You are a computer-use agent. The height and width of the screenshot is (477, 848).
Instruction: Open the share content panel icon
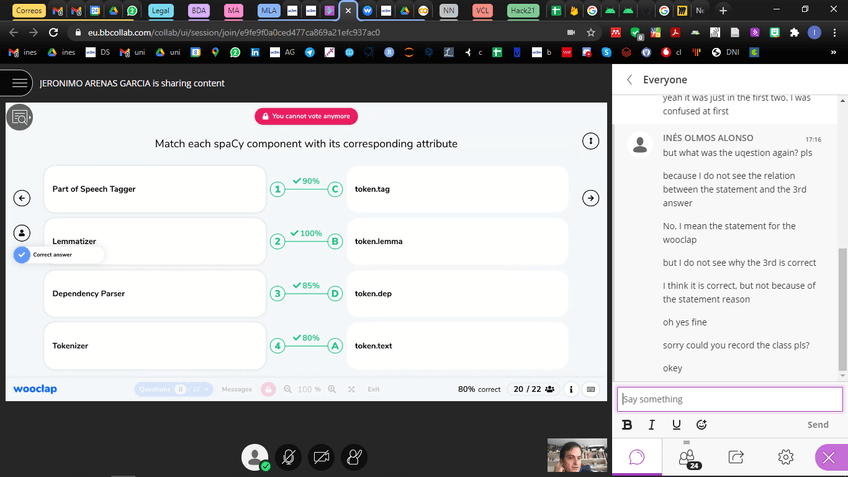point(736,457)
